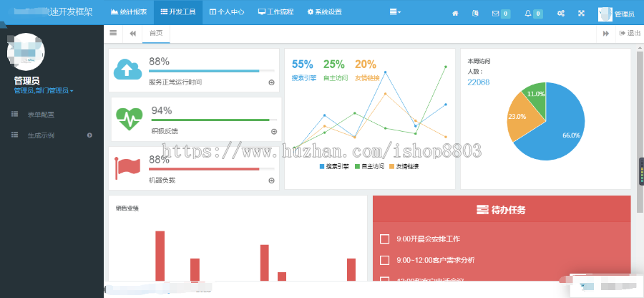
Task: Check the 9:00开晨会安排工作 task checkbox
Action: tap(384, 239)
